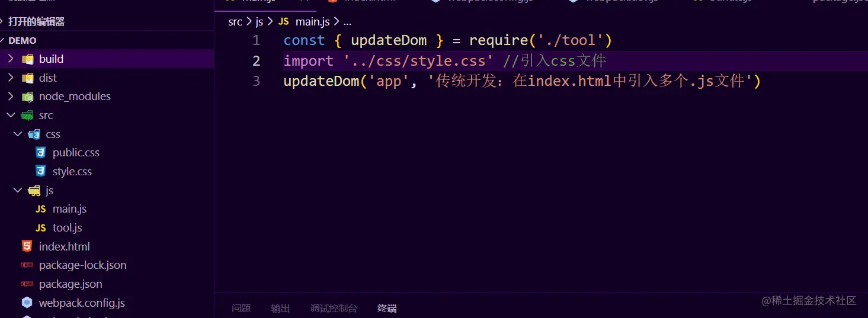This screenshot has height=318, width=868.
Task: Expand the 打开的编辑器 section
Action: [36, 21]
